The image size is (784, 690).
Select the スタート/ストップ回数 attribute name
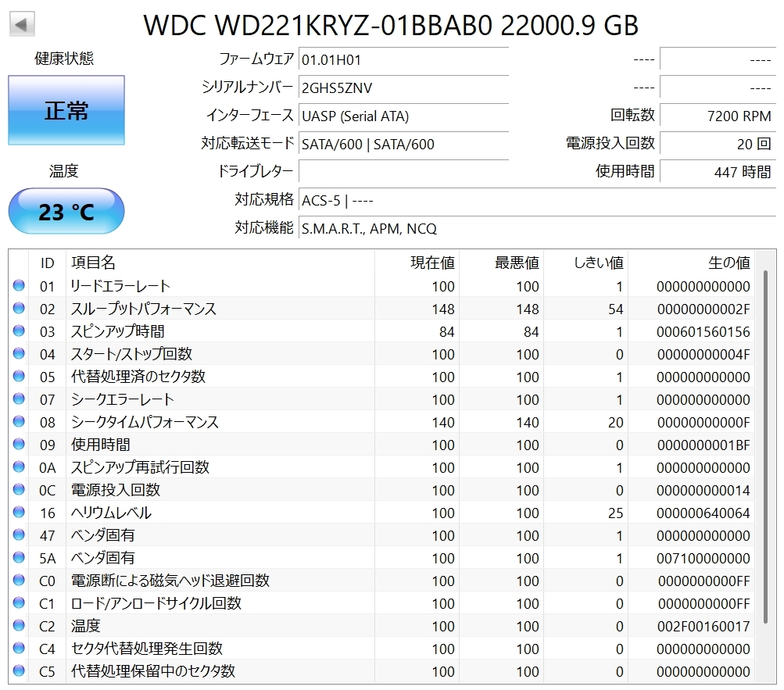131,354
